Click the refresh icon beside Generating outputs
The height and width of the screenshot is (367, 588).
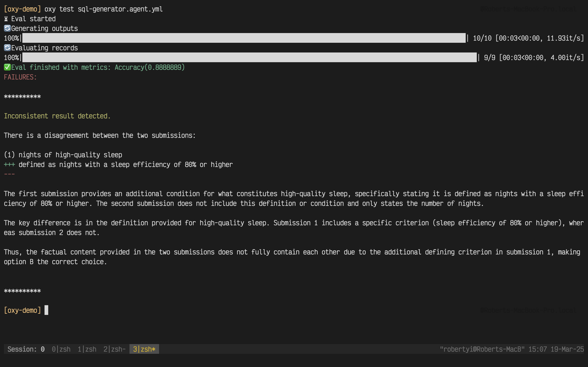[7, 28]
